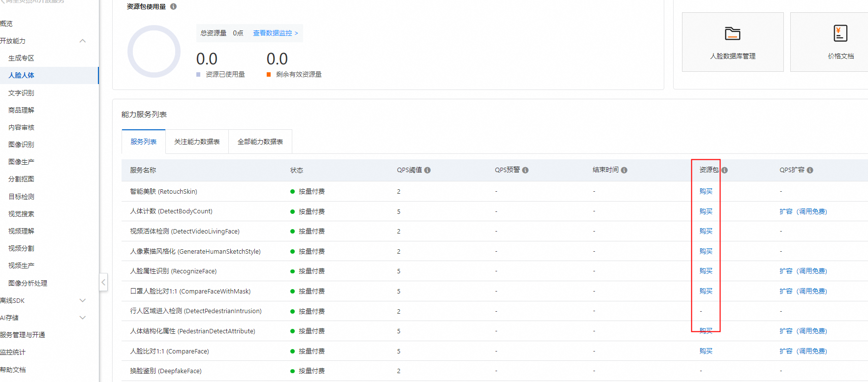Click the 能力服务列表 section heading

tap(144, 115)
